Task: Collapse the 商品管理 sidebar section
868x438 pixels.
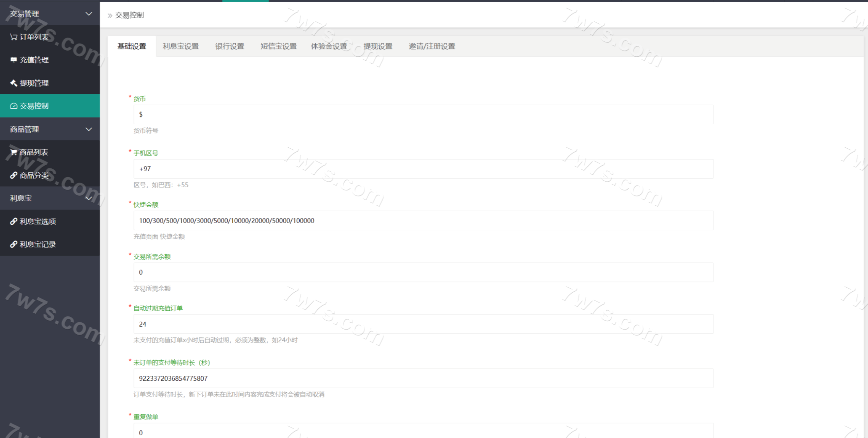Action: click(88, 129)
